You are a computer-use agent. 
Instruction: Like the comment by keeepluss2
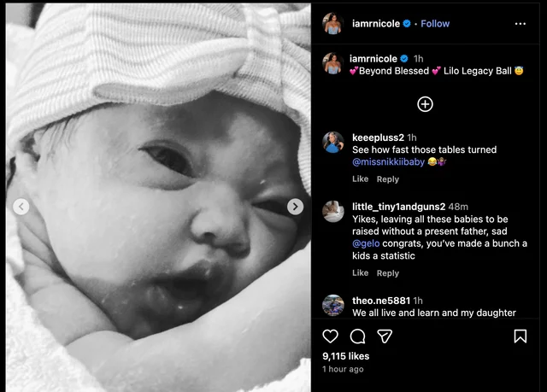[x=360, y=179]
